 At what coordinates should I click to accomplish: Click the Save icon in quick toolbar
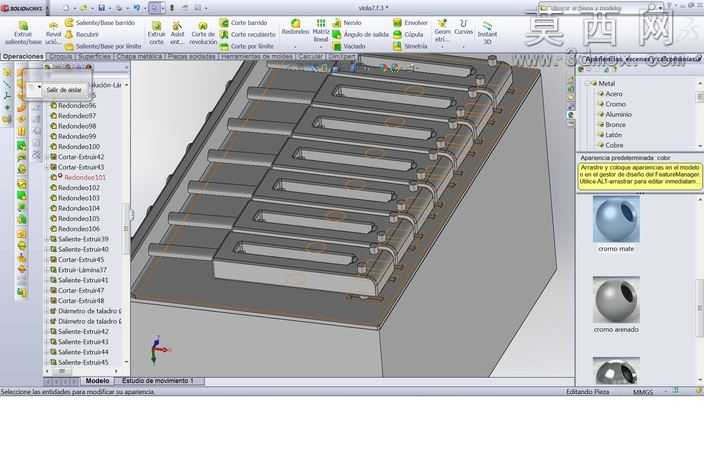(x=102, y=8)
